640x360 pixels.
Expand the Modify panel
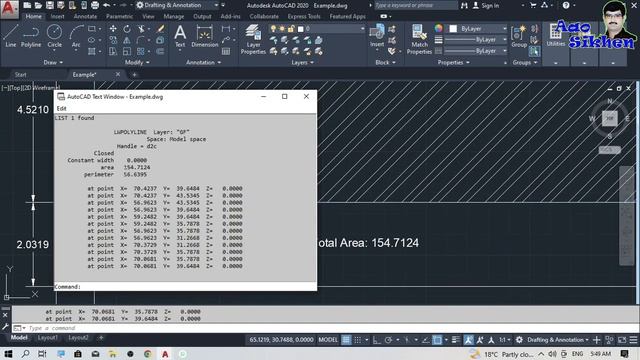tap(137, 62)
